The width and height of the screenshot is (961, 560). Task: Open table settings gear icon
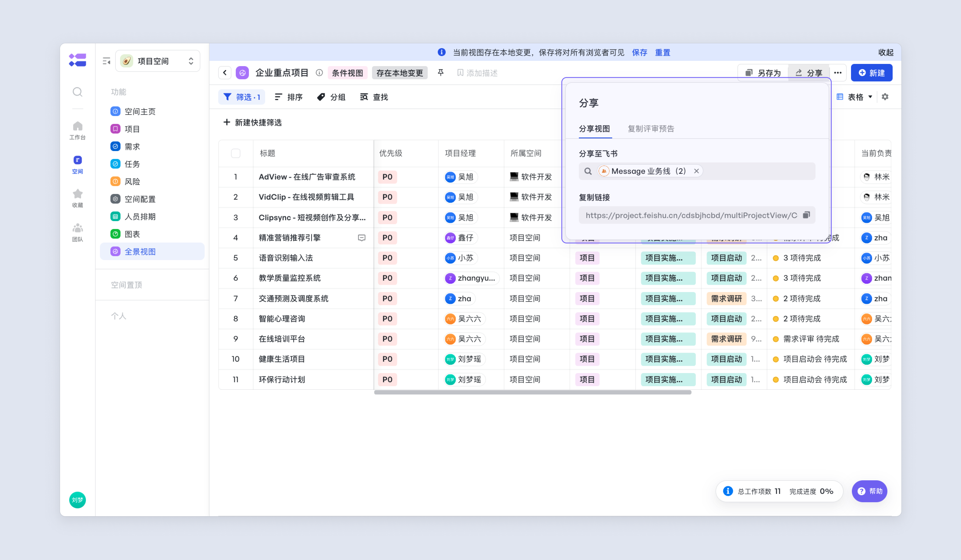[x=885, y=97]
